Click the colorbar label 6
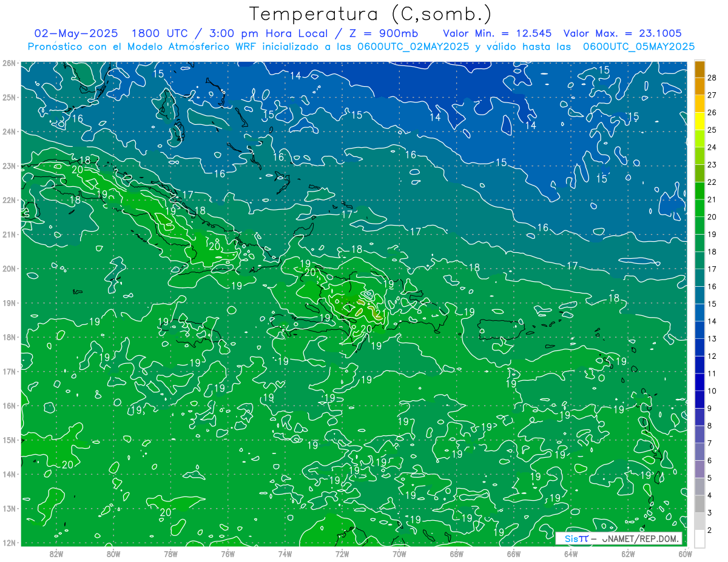Image resolution: width=728 pixels, height=562 pixels. [x=710, y=461]
